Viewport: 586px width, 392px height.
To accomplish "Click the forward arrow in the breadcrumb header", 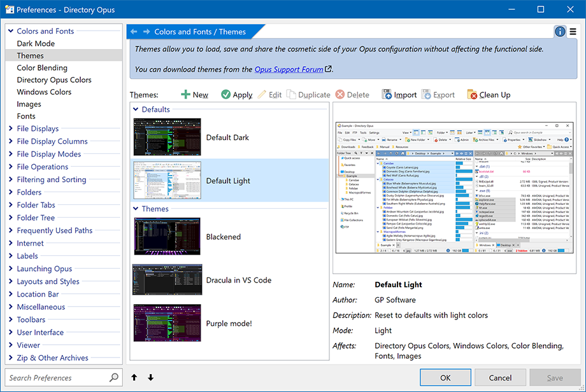I will [x=146, y=32].
